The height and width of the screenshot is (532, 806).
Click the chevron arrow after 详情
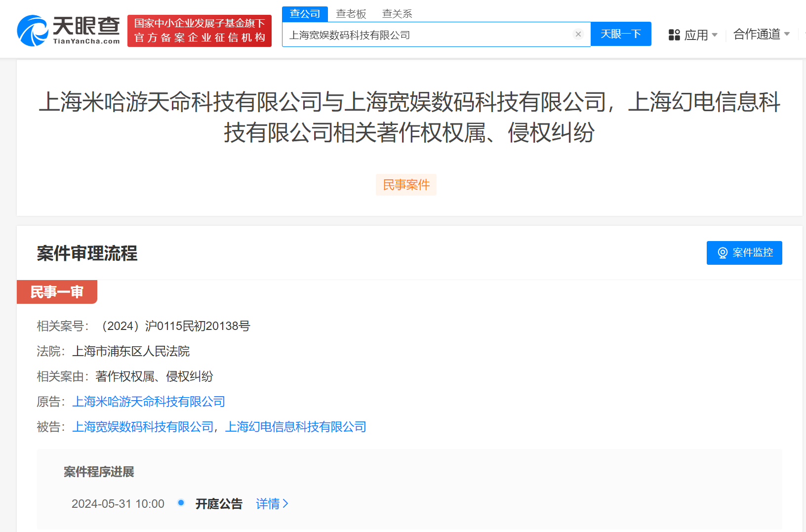[286, 503]
